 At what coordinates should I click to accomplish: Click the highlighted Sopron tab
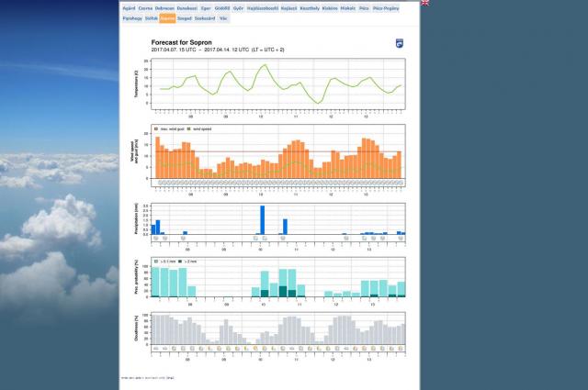[167, 18]
